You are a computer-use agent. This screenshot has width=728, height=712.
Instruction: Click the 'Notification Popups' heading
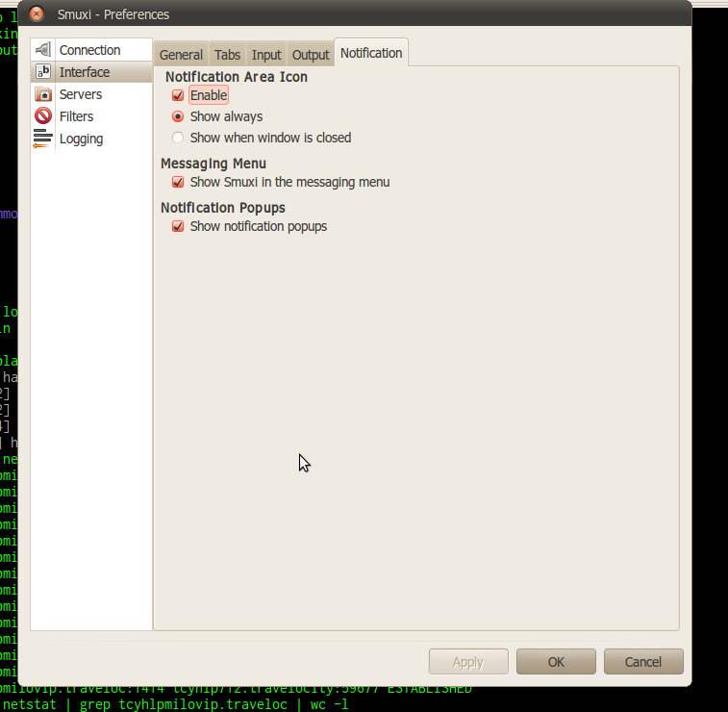[223, 208]
